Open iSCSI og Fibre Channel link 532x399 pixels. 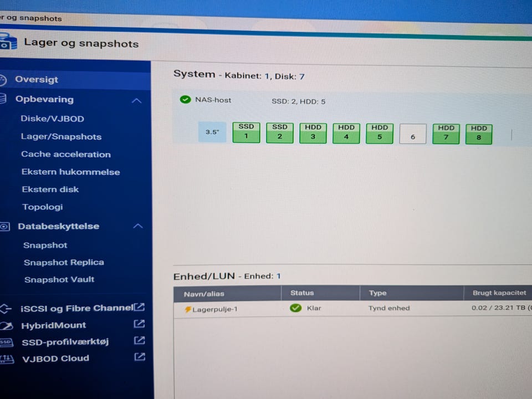(x=76, y=308)
